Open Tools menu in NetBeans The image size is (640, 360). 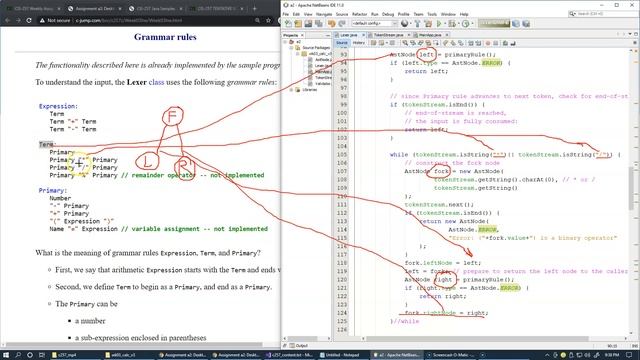432,14
